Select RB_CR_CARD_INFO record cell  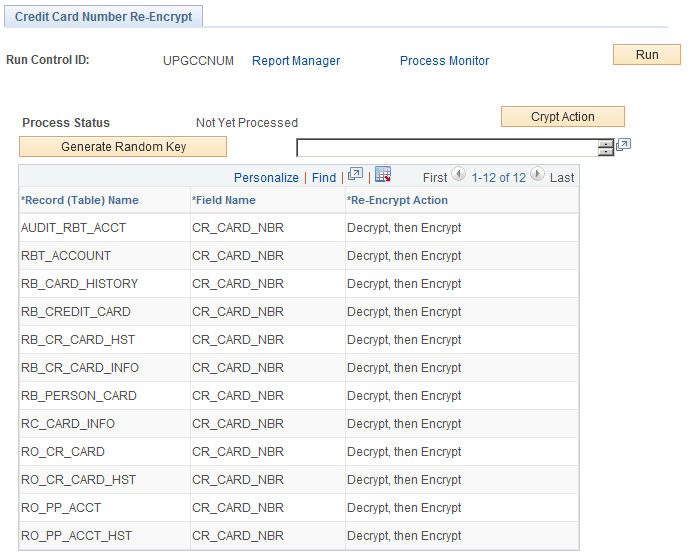105,368
